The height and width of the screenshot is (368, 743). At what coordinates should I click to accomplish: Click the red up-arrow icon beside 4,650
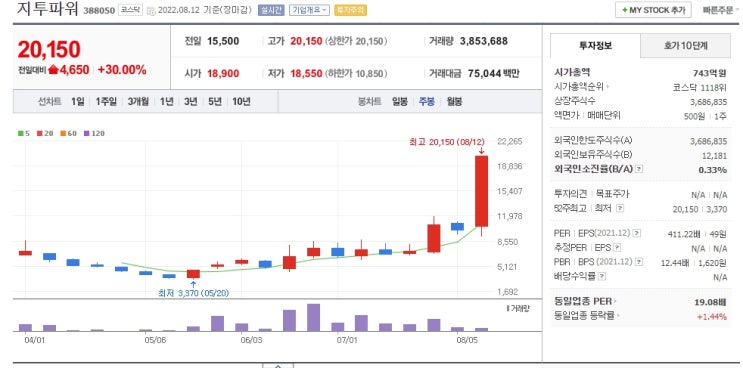53,70
